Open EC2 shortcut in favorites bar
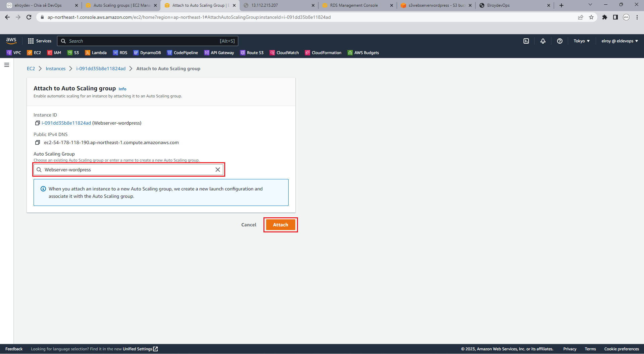644x354 pixels. pos(34,53)
